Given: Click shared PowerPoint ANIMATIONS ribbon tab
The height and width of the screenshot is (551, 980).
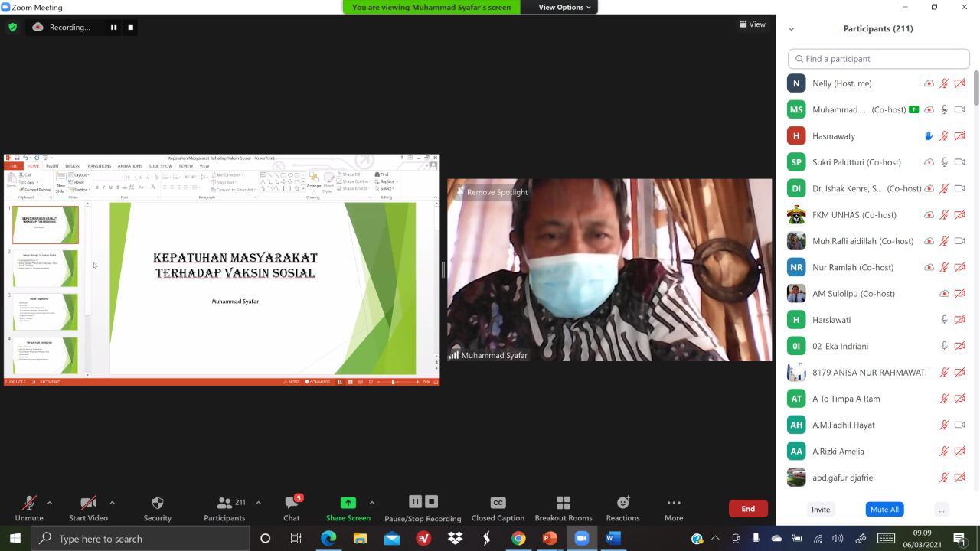Looking at the screenshot, I should coord(129,166).
